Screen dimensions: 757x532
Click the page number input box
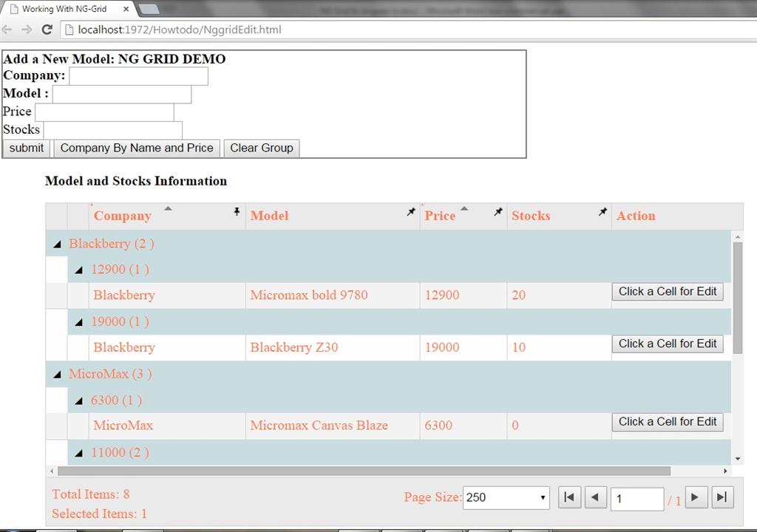[637, 499]
